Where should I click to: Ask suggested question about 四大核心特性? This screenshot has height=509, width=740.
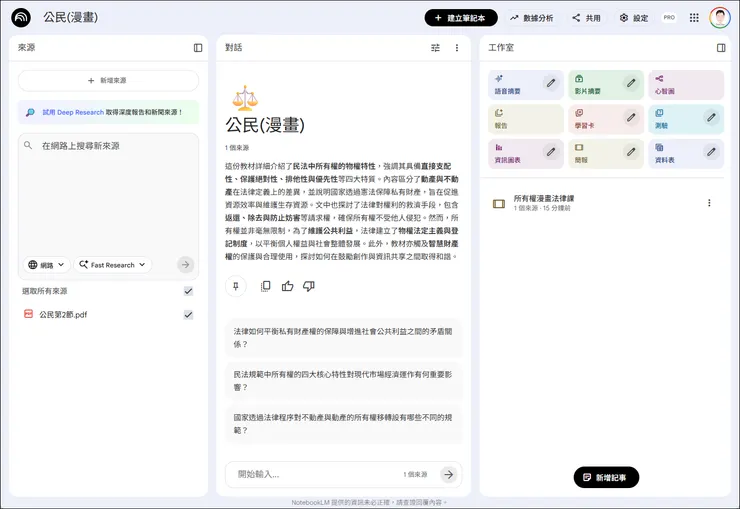[344, 381]
